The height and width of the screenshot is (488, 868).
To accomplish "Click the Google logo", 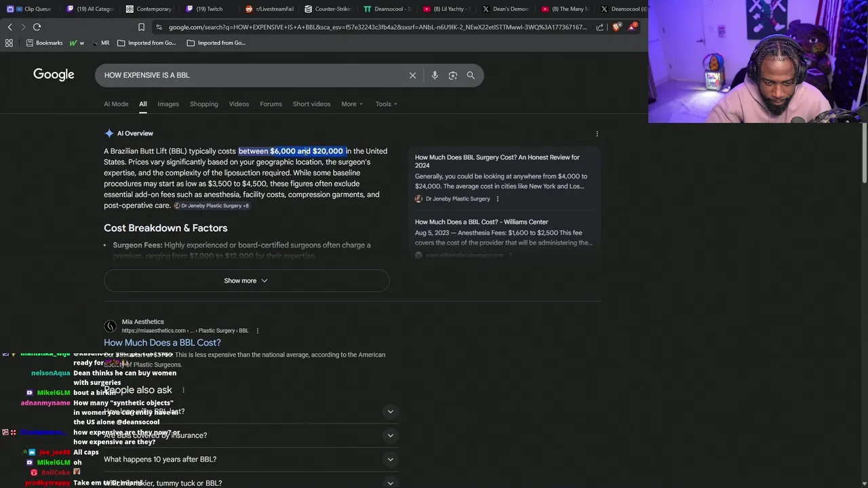I will pyautogui.click(x=54, y=75).
